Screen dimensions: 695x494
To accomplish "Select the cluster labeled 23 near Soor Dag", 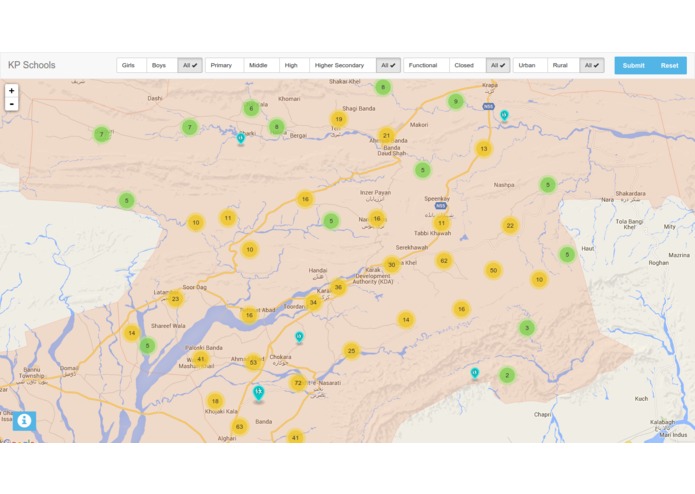I will point(176,299).
